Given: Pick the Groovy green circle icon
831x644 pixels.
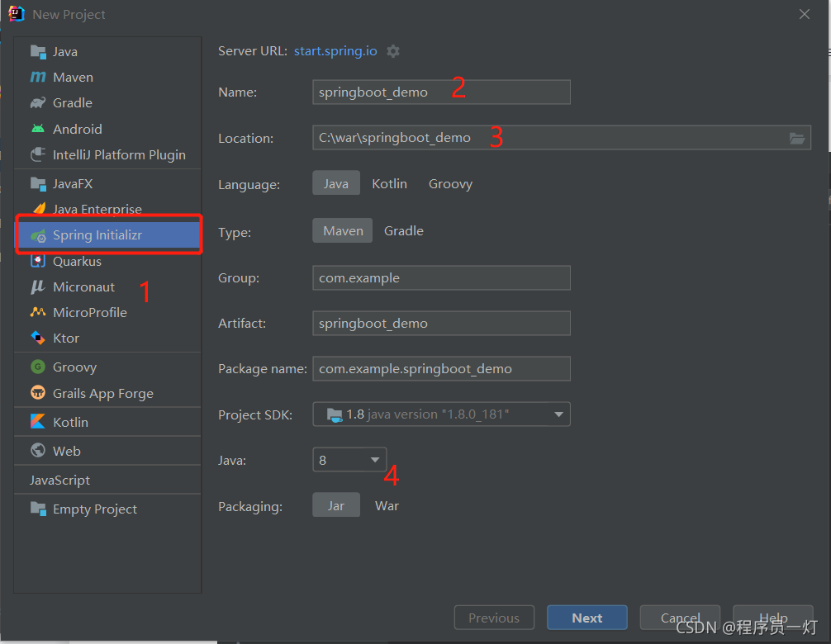Looking at the screenshot, I should click(38, 367).
